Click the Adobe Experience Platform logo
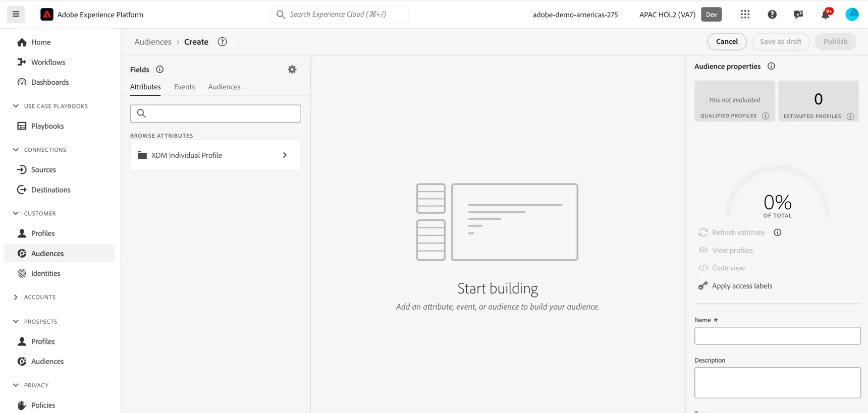The width and height of the screenshot is (868, 413). click(46, 15)
